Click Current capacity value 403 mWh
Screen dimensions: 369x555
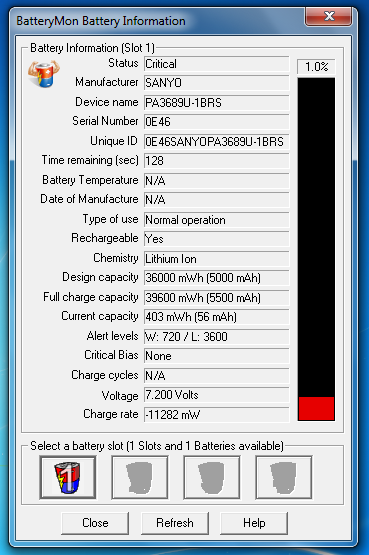pyautogui.click(x=217, y=317)
